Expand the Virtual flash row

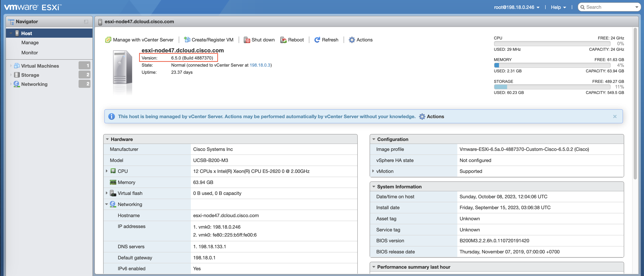107,193
